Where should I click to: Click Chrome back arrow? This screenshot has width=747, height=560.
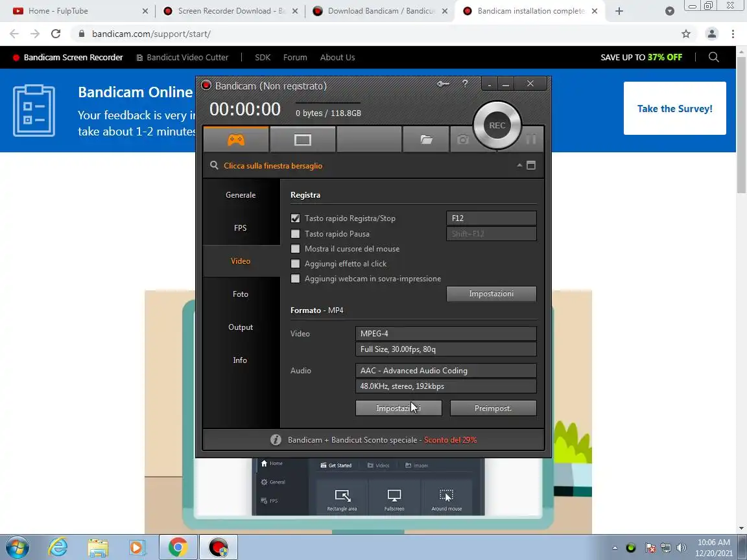click(x=14, y=34)
